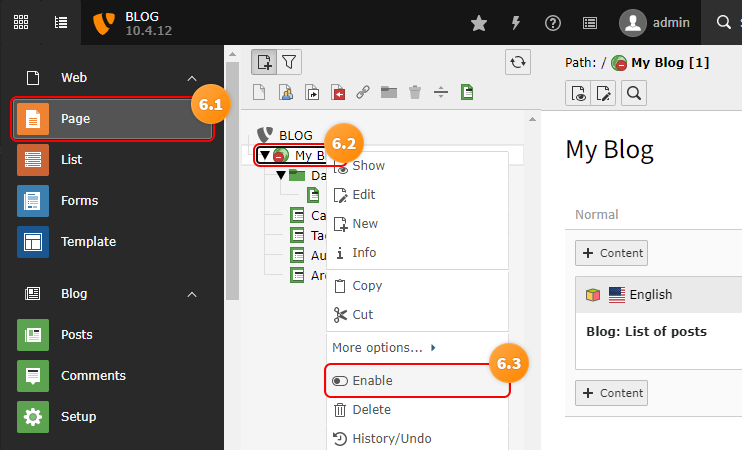Click the search magnifier in docheader
The width and height of the screenshot is (742, 450).
(x=634, y=94)
